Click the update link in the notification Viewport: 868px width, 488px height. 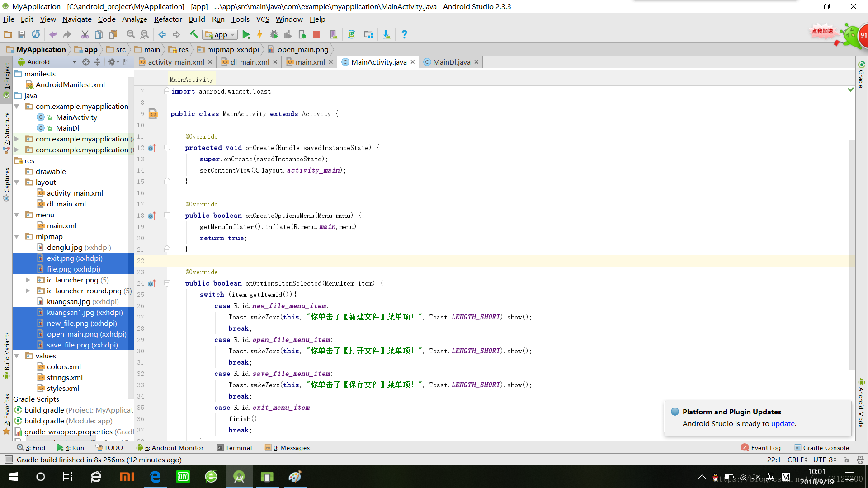pyautogui.click(x=783, y=423)
